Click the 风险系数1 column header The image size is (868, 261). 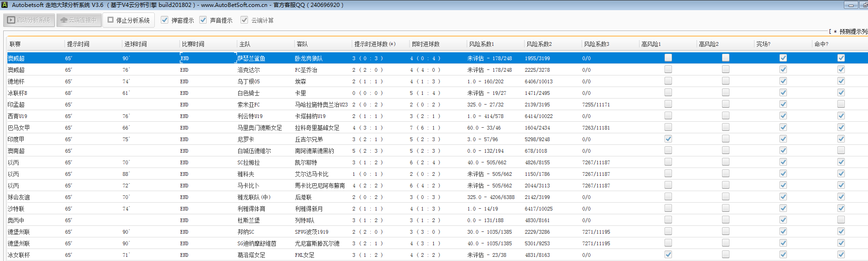(482, 44)
